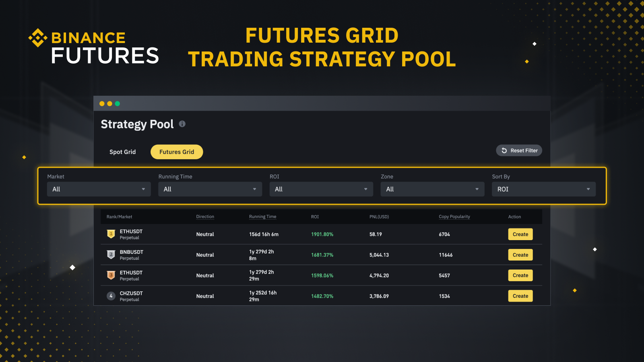Click the yellow traffic-light dot in titlebar

(109, 103)
